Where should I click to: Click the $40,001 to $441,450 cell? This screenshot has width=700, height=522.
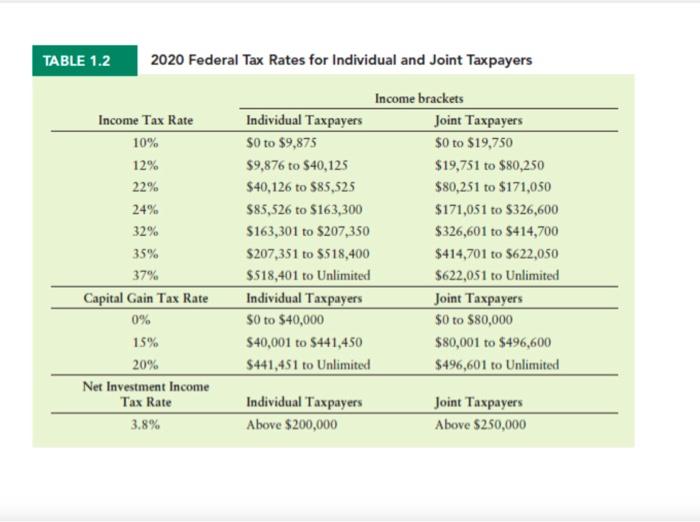click(304, 342)
